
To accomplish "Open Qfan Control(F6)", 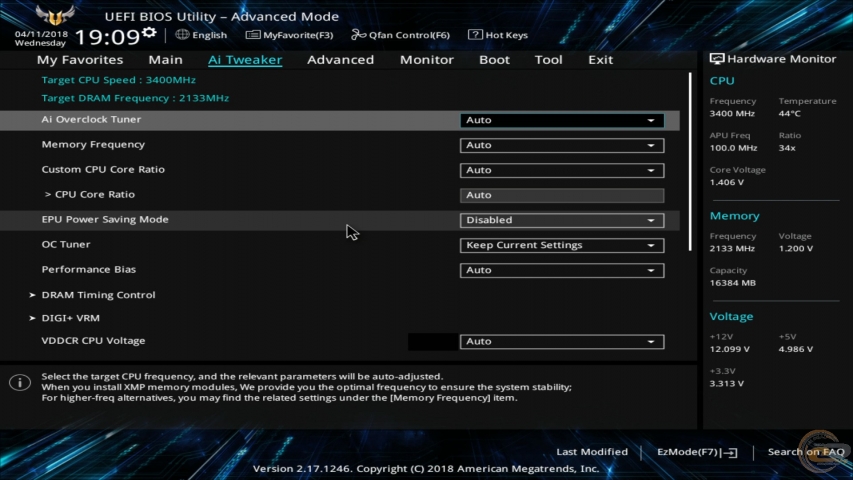I will (400, 35).
